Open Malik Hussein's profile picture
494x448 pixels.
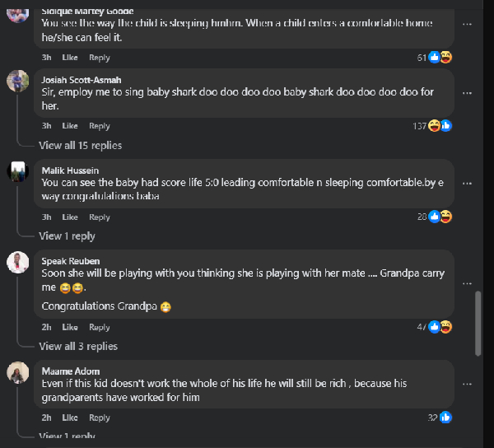(x=18, y=171)
